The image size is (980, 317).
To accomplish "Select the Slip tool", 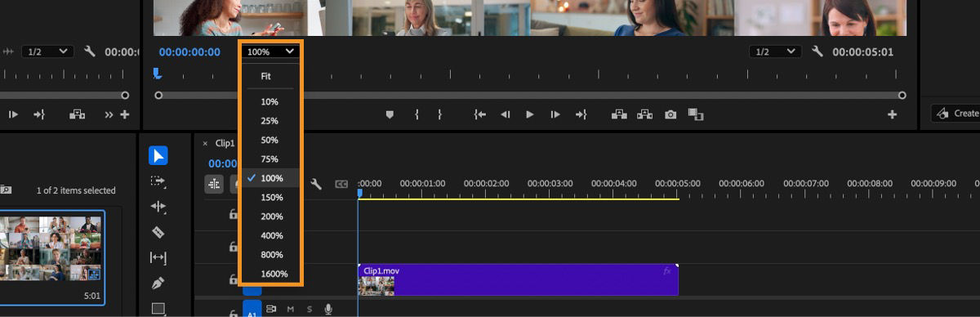I will pyautogui.click(x=158, y=258).
